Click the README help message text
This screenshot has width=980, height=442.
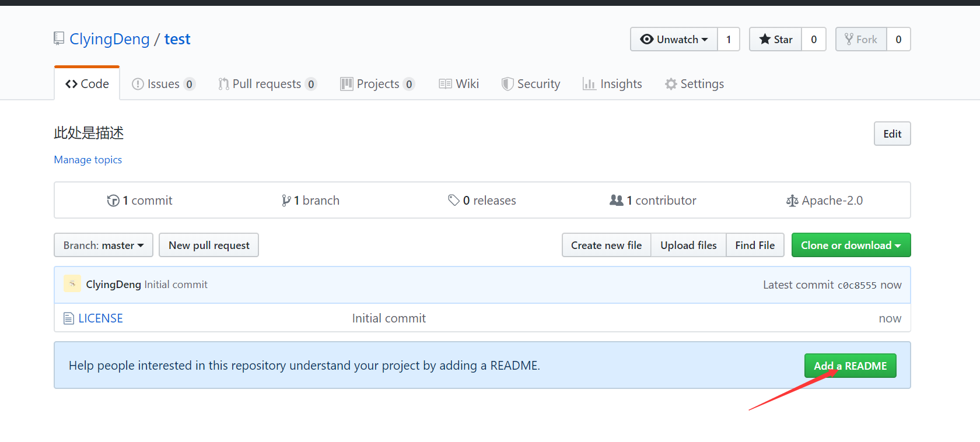coord(304,366)
